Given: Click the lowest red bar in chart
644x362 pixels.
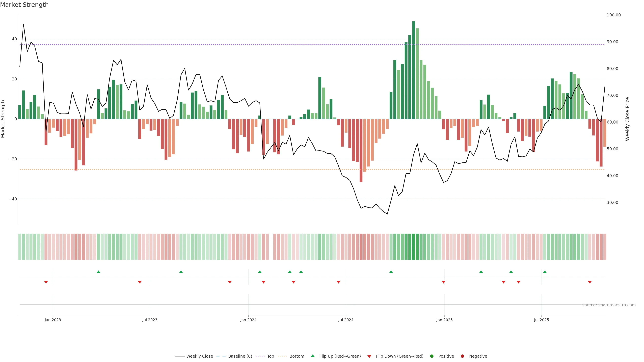Looking at the screenshot, I should coord(361,150).
